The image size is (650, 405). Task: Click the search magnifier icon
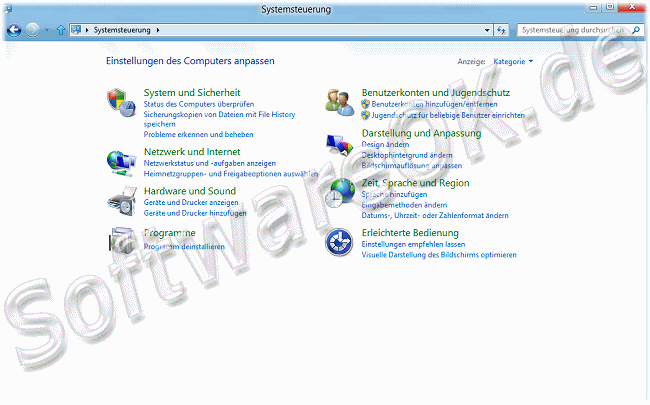coord(636,30)
